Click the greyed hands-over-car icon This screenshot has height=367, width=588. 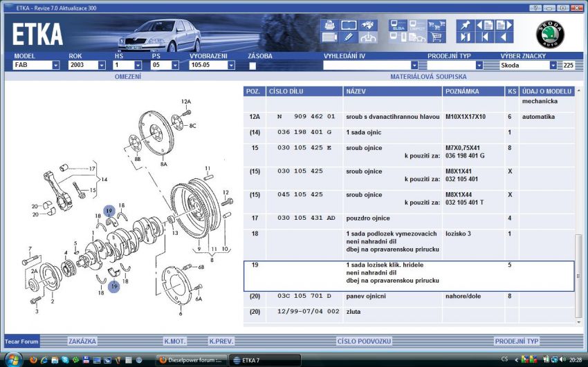pos(368,37)
